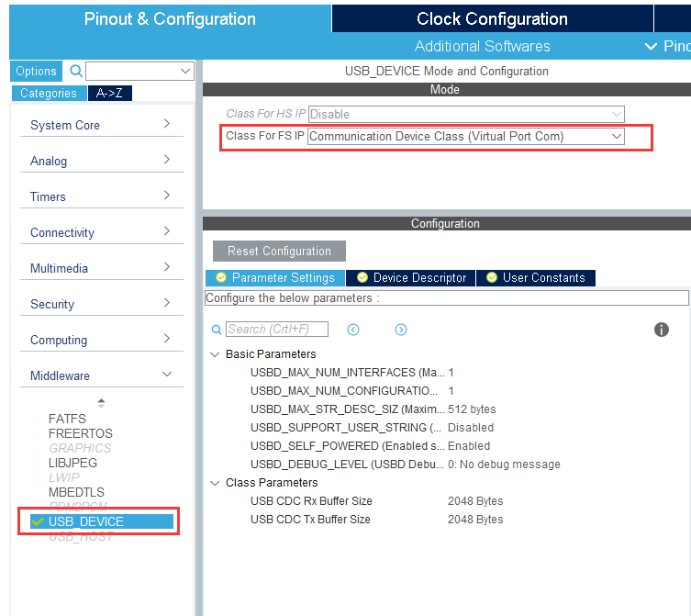Toggle the FREERTOS middleware checkbox
This screenshot has height=616, width=691.
pos(39,433)
